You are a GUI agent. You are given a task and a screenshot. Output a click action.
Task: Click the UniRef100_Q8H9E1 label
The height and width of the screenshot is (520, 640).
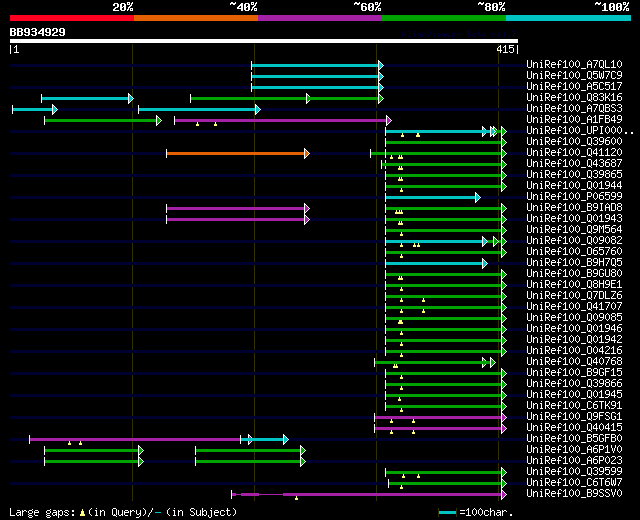(574, 284)
